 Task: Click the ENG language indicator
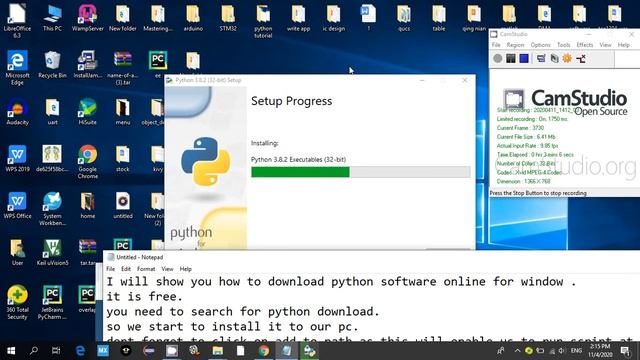pyautogui.click(x=576, y=351)
